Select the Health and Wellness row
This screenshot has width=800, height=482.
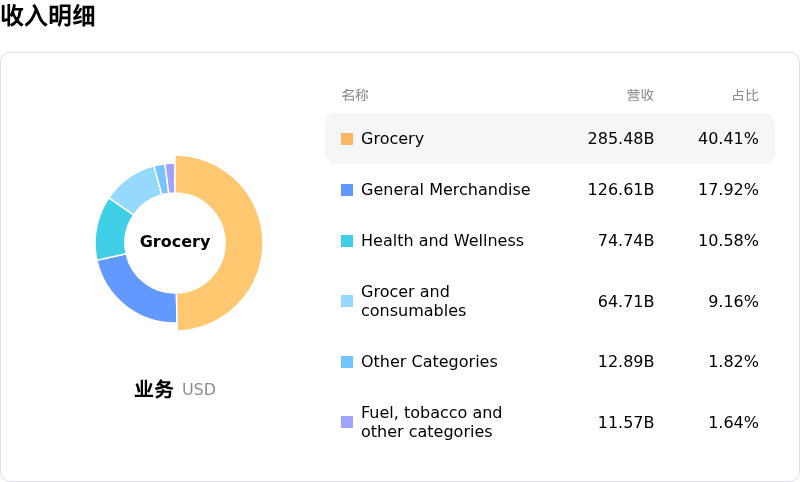(x=442, y=241)
